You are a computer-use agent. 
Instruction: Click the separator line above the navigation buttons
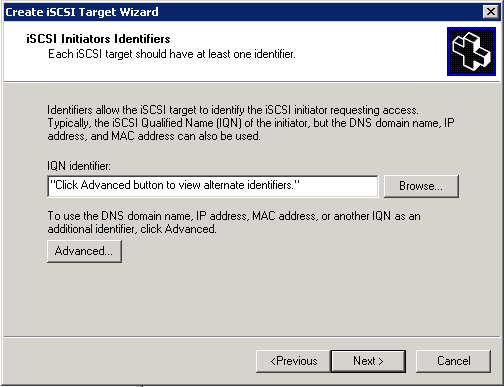(252, 337)
